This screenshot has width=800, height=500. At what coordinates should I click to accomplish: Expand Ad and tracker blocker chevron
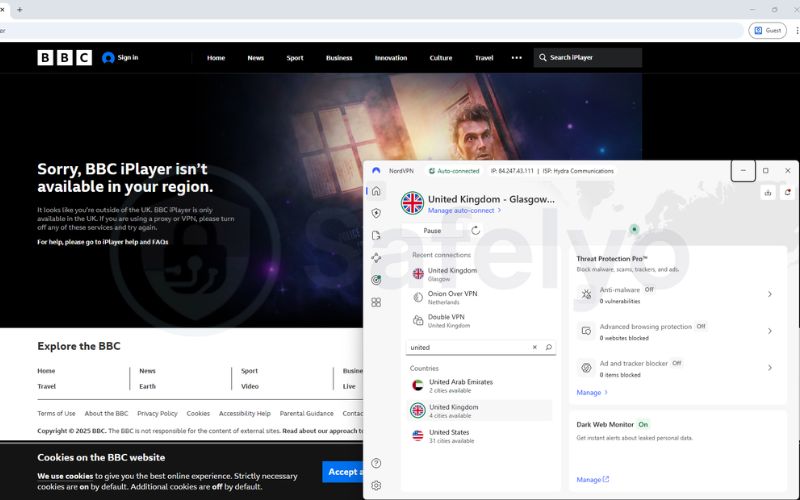tap(770, 368)
